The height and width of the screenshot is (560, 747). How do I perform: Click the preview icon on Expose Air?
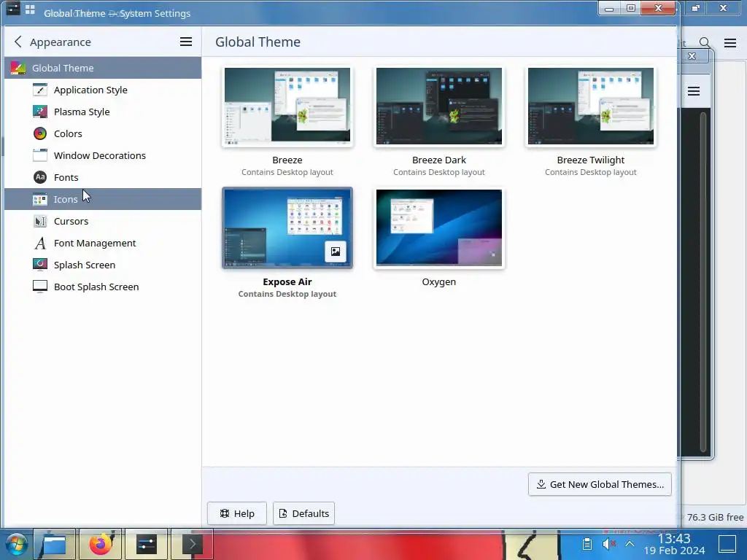coord(336,252)
